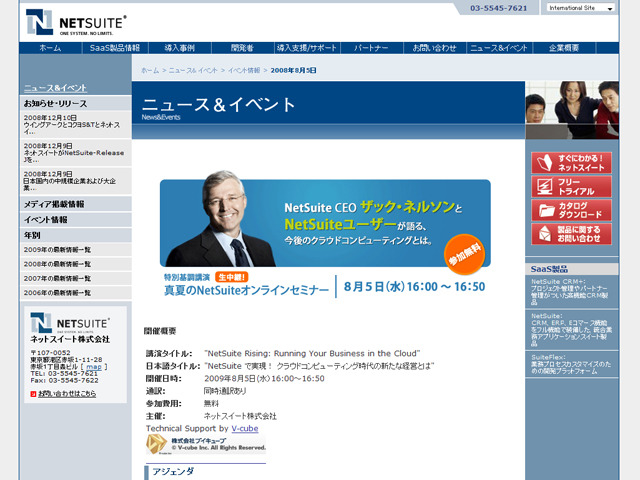Click the people photo in the header

572,110
